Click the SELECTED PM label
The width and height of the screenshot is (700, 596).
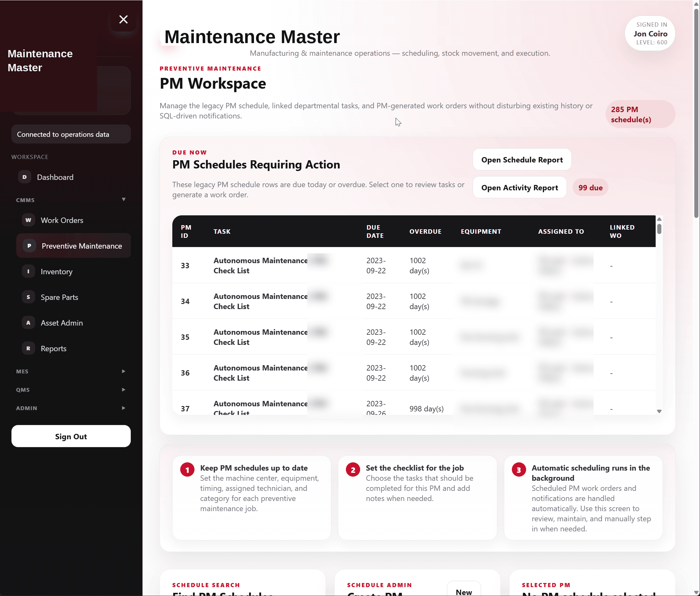(546, 585)
